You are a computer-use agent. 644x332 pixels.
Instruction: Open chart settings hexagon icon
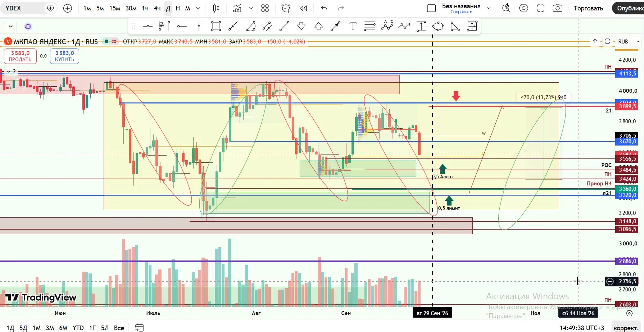click(523, 8)
